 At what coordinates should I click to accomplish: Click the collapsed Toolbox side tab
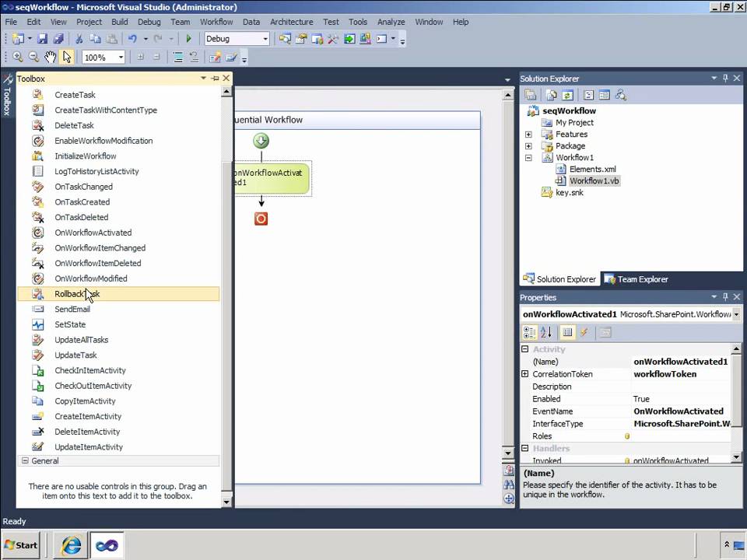[7, 96]
